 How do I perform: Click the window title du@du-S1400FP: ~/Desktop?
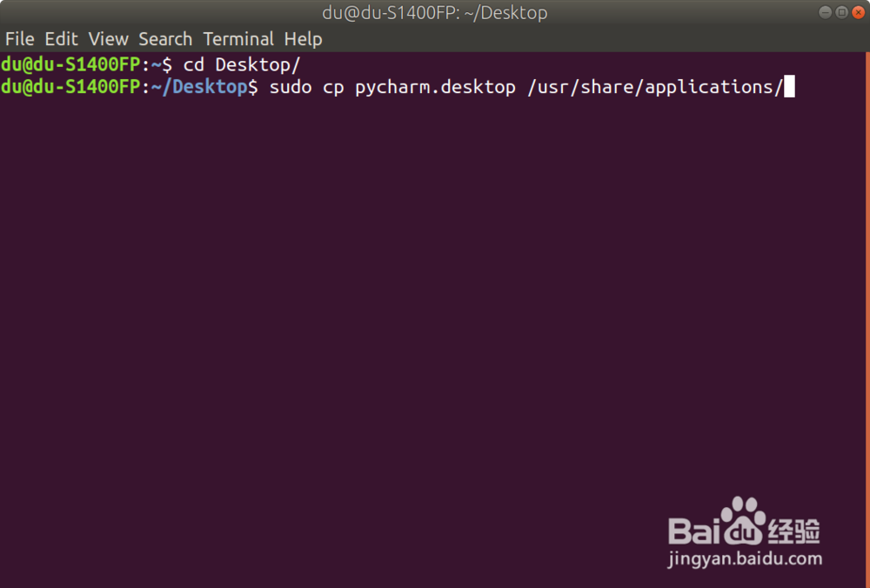[435, 12]
